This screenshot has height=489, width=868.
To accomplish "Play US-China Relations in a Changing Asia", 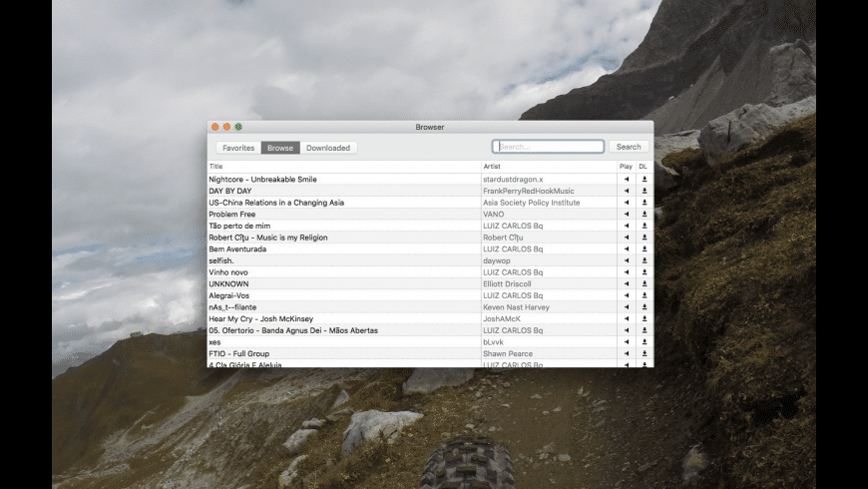I will pos(627,203).
